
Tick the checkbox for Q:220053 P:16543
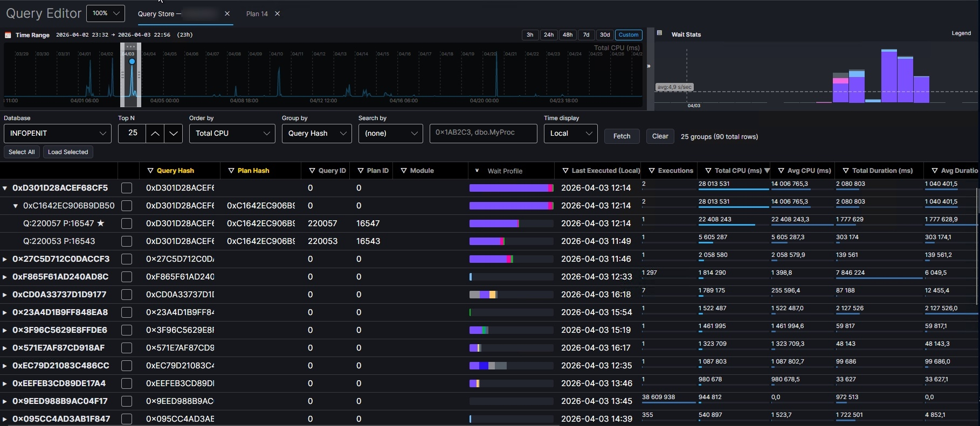click(x=127, y=241)
